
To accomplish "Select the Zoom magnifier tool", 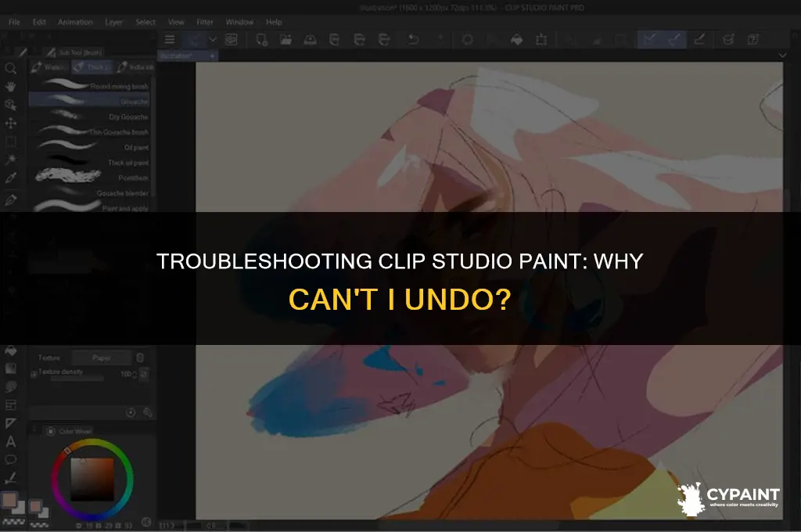I will click(x=10, y=69).
